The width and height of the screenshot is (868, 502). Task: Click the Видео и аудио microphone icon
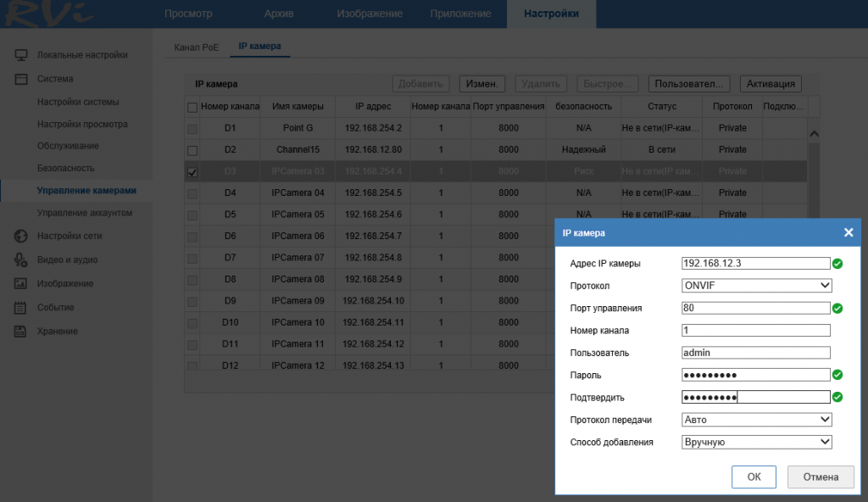pyautogui.click(x=21, y=259)
